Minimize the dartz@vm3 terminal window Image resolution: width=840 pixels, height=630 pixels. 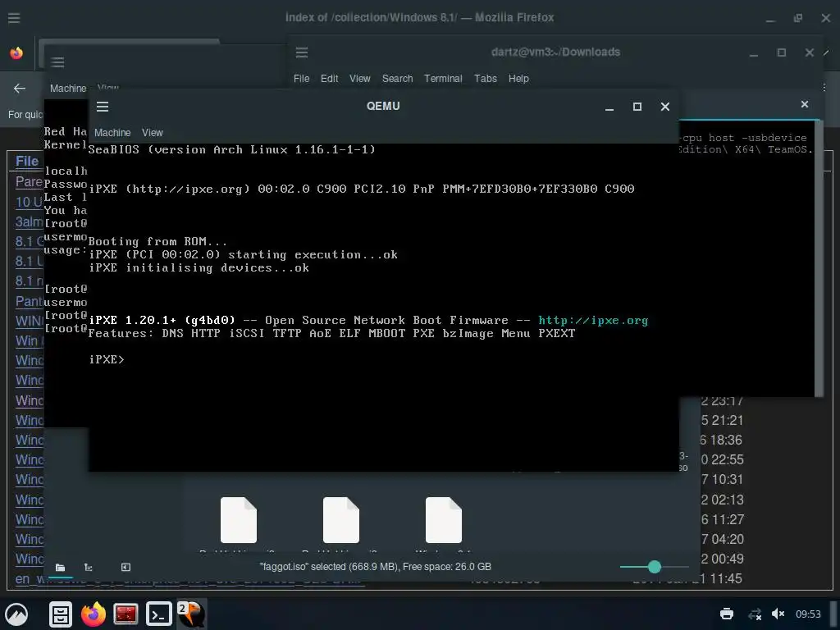click(x=754, y=52)
